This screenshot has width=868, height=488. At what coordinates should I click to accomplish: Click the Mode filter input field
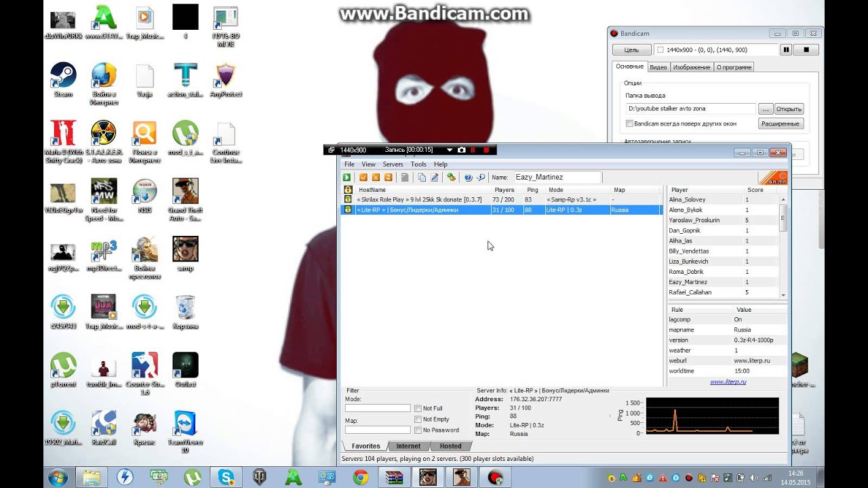pyautogui.click(x=378, y=408)
